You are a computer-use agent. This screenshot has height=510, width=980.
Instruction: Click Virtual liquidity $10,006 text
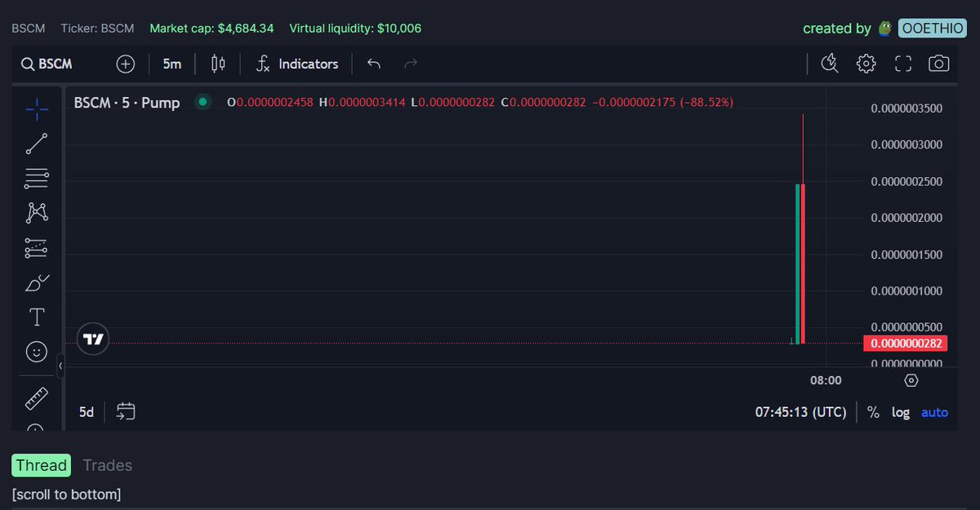pyautogui.click(x=355, y=29)
